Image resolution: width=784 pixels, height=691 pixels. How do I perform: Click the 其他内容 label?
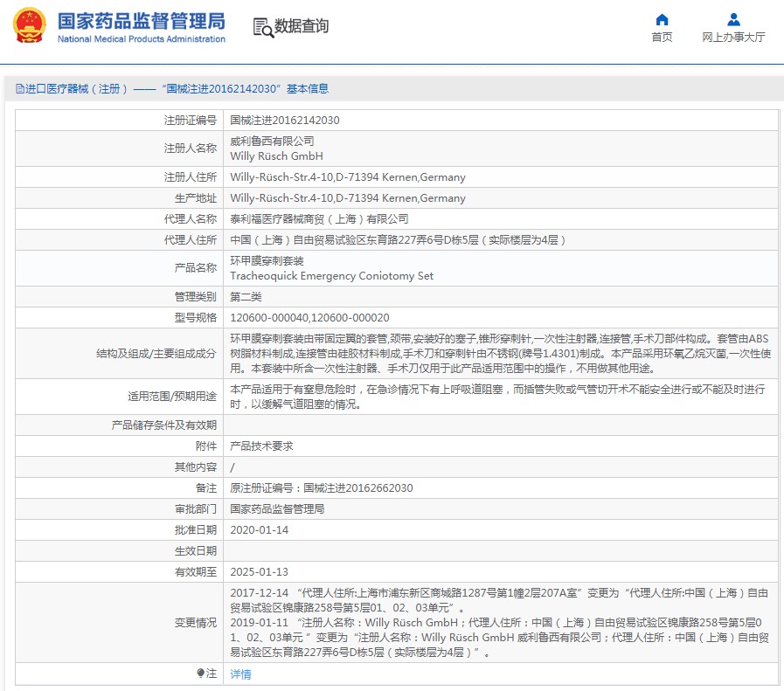[x=196, y=467]
